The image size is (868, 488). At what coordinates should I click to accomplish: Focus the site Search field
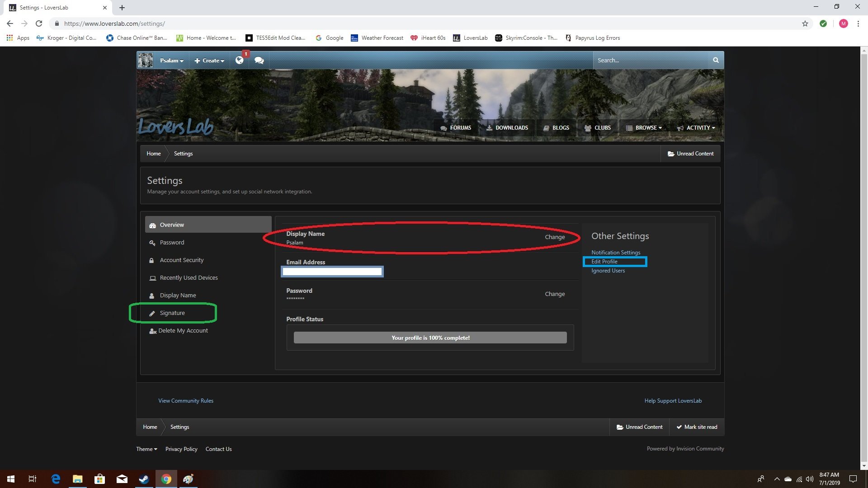[651, 60]
